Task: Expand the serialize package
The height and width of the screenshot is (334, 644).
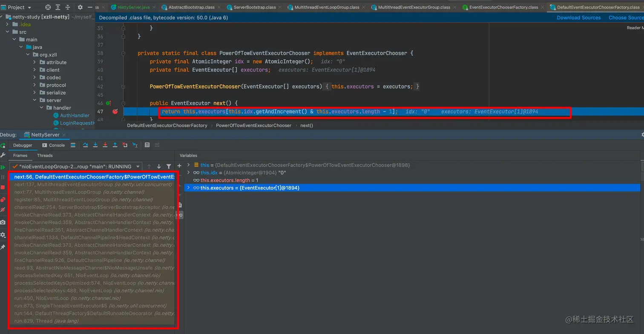Action: [x=35, y=93]
